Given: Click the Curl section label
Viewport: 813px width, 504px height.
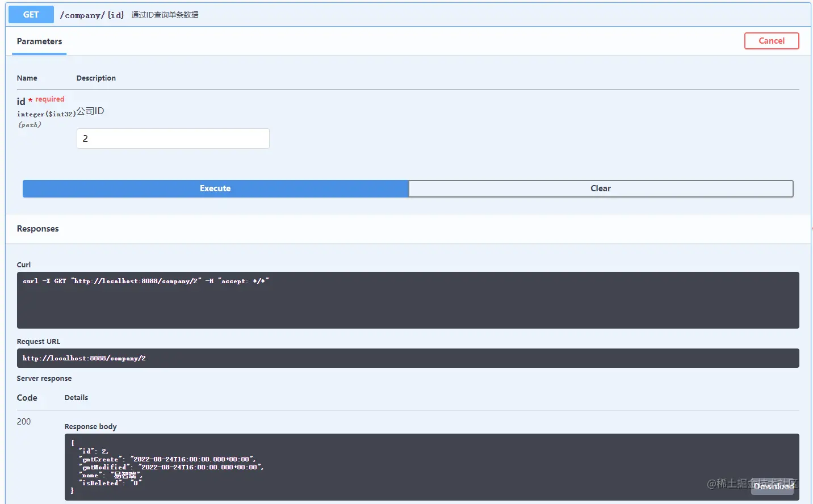Looking at the screenshot, I should point(24,265).
